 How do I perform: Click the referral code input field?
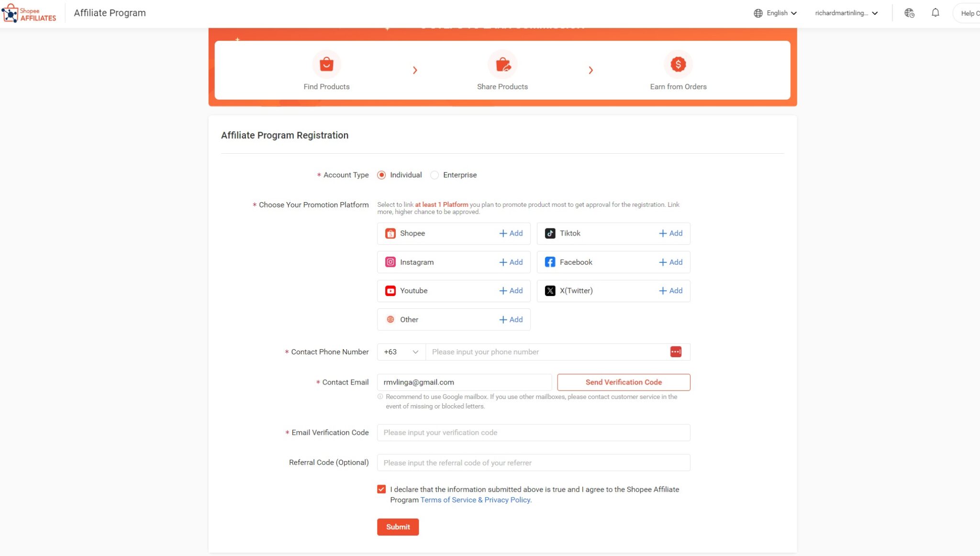pos(534,463)
